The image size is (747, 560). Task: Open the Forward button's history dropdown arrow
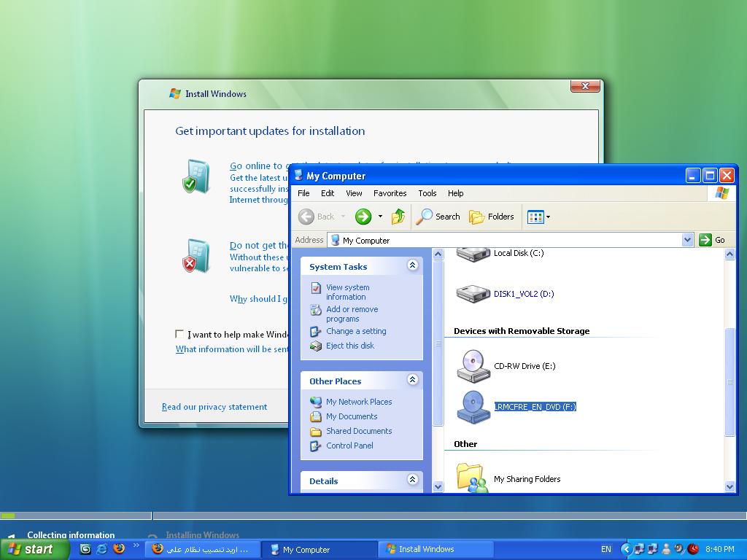point(380,217)
